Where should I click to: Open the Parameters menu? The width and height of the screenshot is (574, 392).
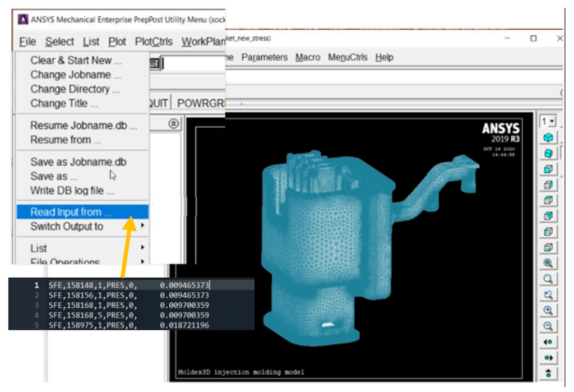pos(265,58)
